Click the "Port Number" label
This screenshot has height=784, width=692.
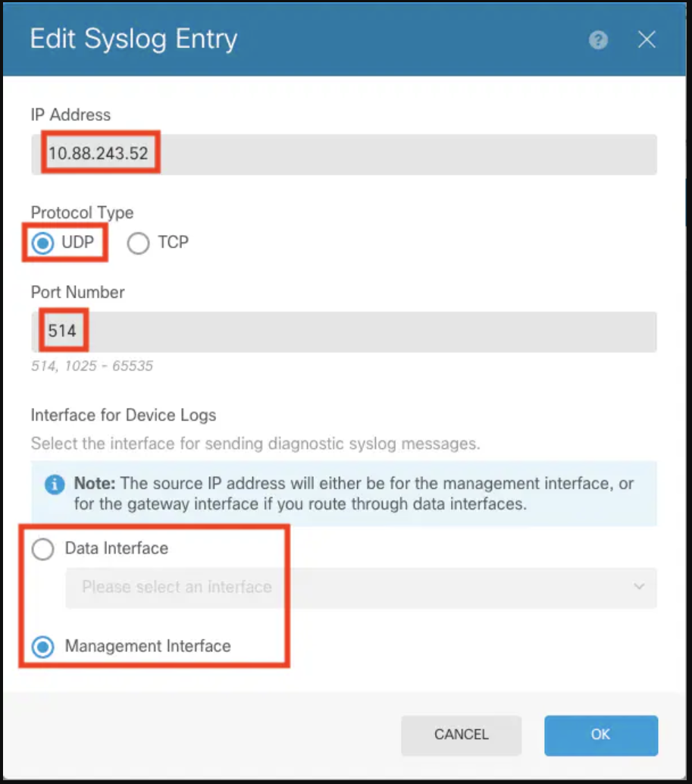[77, 292]
